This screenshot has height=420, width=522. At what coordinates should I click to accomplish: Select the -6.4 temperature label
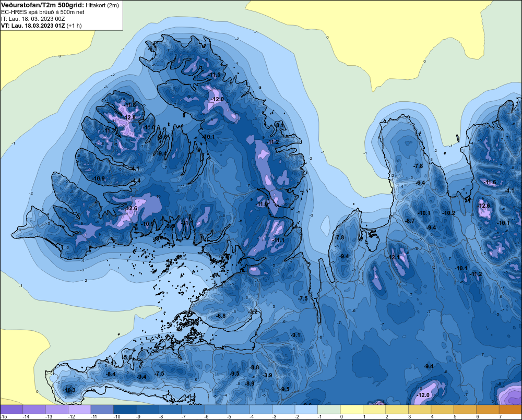(x=420, y=183)
